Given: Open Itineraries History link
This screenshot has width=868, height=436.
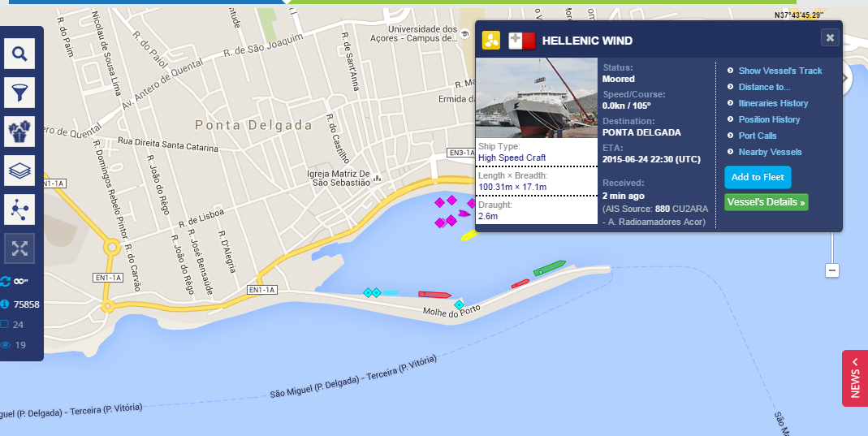Looking at the screenshot, I should (773, 103).
